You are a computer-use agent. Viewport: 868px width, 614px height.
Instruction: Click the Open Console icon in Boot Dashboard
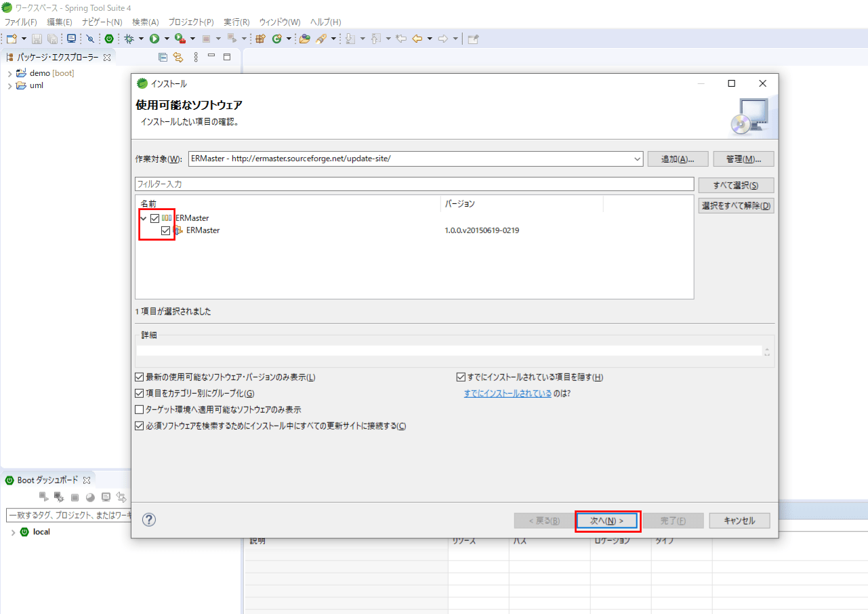(x=106, y=497)
